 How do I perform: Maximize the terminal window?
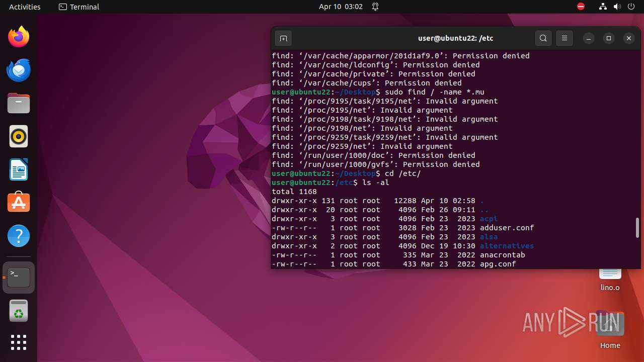609,38
